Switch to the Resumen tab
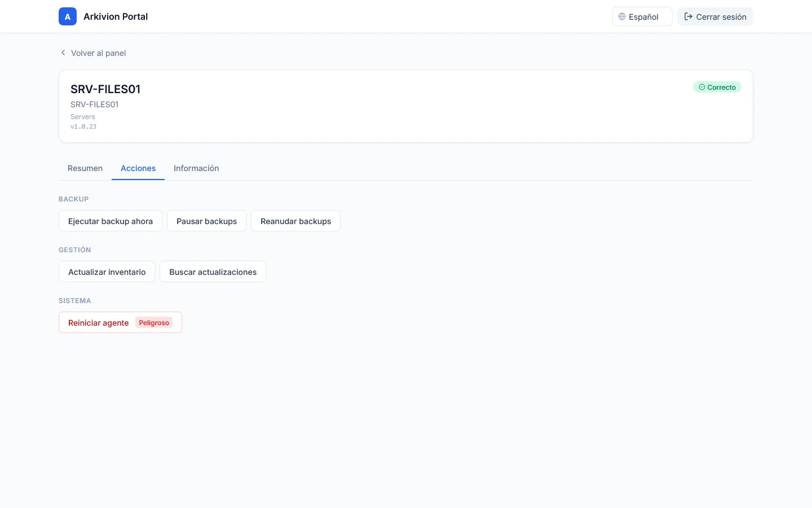This screenshot has width=812, height=508. point(85,168)
